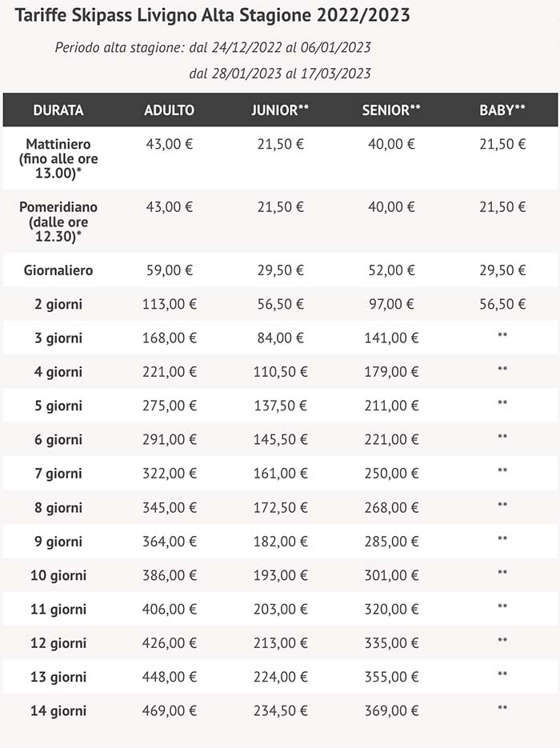560x748 pixels.
Task: Click the BABY** column header
Action: pyautogui.click(x=502, y=110)
